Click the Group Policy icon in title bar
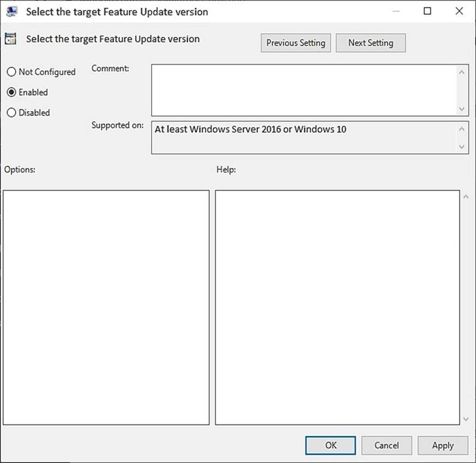This screenshot has width=476, height=463. [12, 11]
